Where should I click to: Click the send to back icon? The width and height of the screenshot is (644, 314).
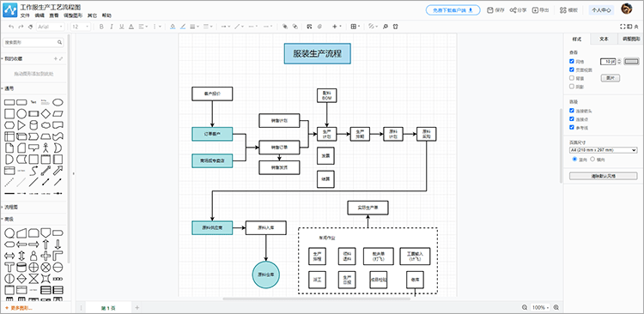[295, 27]
